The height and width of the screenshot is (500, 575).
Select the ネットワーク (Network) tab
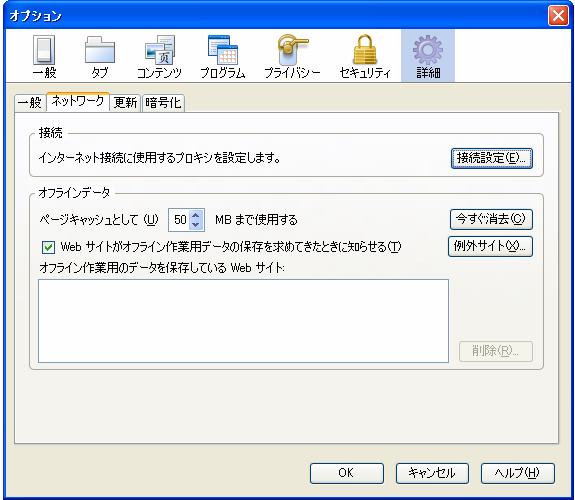(78, 101)
